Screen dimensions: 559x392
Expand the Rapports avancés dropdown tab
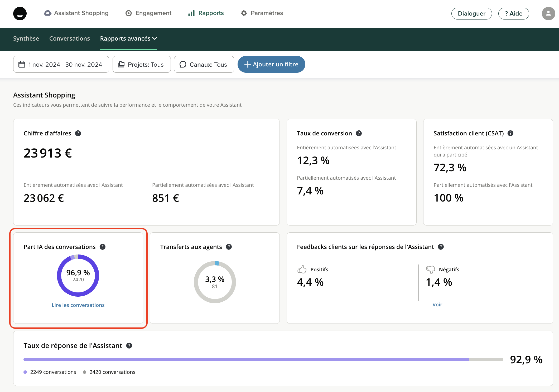click(x=128, y=38)
